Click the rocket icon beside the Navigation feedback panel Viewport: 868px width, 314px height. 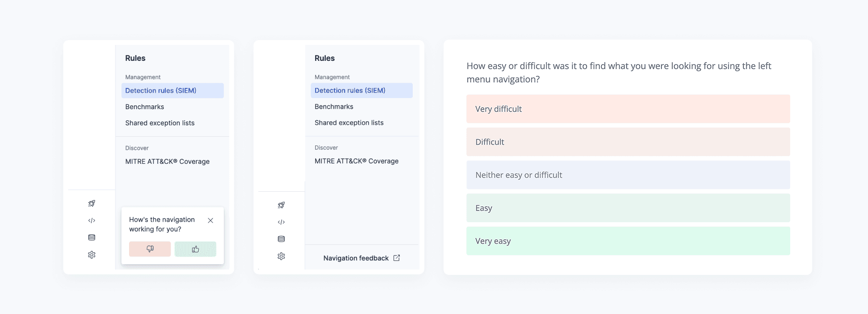tap(281, 205)
